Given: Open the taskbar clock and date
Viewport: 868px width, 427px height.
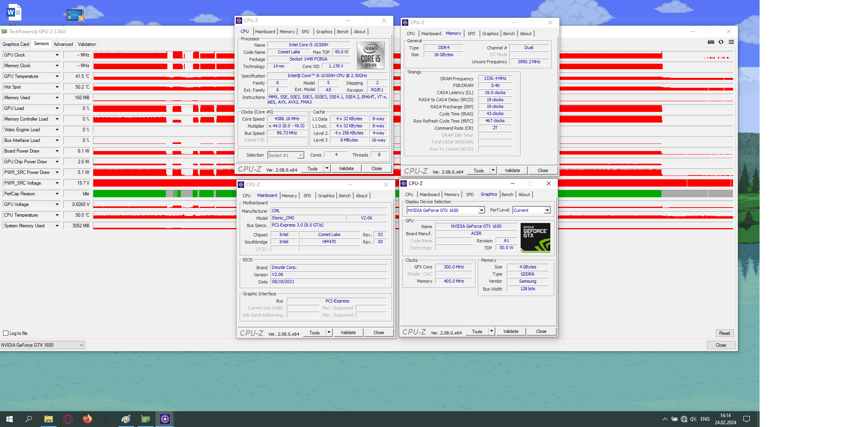Looking at the screenshot, I should [726, 419].
